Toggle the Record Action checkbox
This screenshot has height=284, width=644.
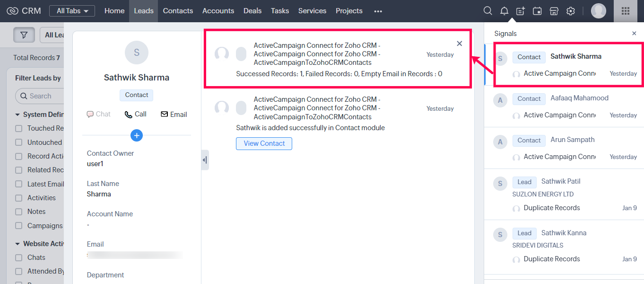click(x=19, y=156)
